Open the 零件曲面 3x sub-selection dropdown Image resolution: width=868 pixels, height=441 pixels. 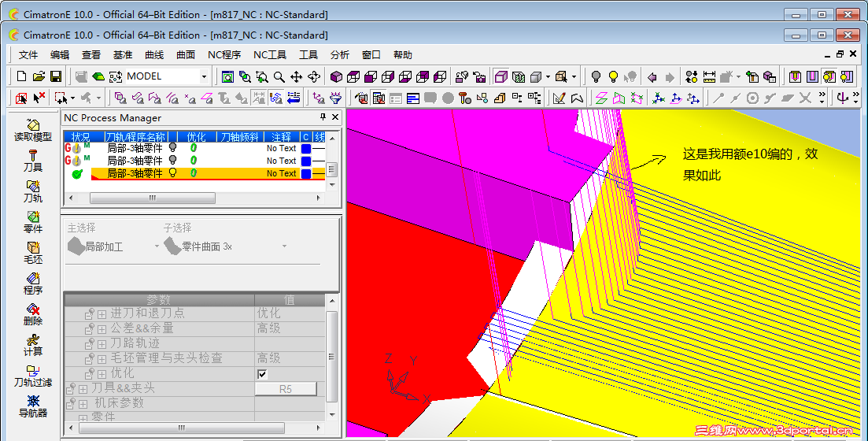coord(285,246)
